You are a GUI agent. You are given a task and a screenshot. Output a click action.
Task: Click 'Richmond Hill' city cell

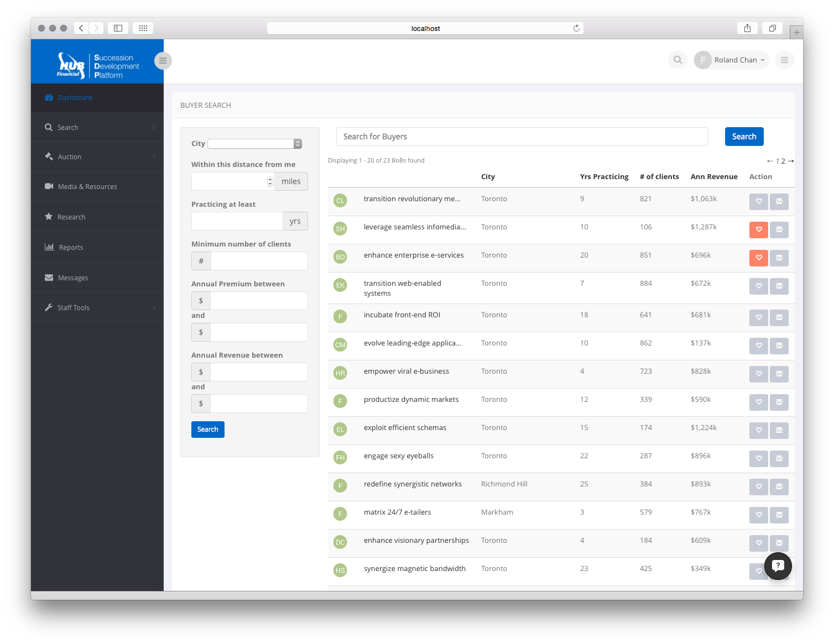[x=504, y=484]
